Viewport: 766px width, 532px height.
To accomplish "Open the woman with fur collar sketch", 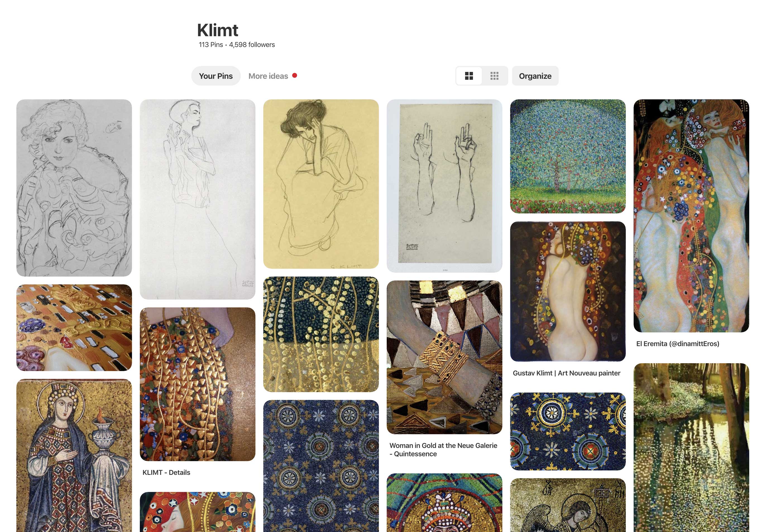I will tap(74, 188).
